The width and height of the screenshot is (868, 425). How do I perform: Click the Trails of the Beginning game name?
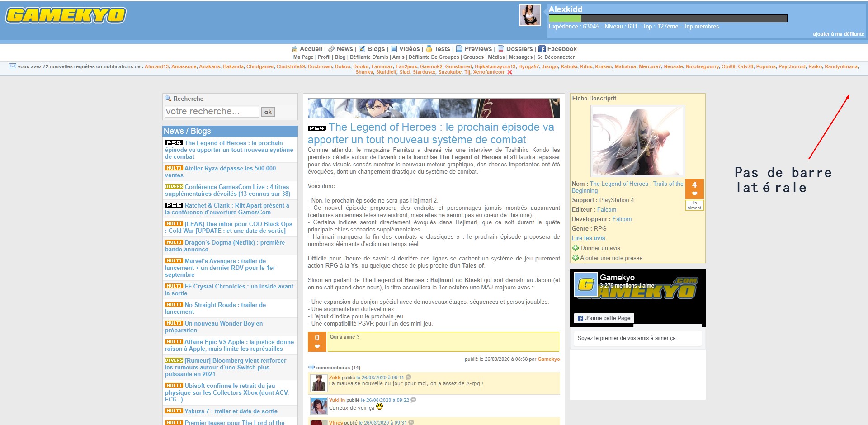point(627,187)
